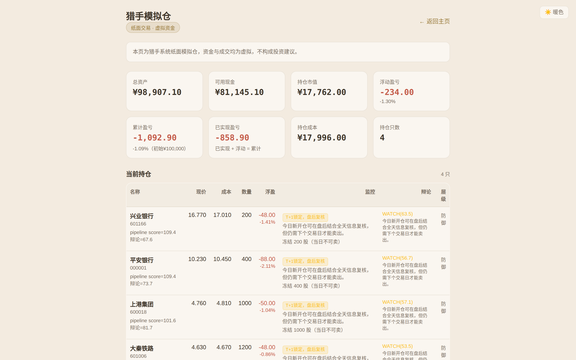Click 上港集团 current price 4.760
Screen dimensions: 576x360
pyautogui.click(x=199, y=303)
